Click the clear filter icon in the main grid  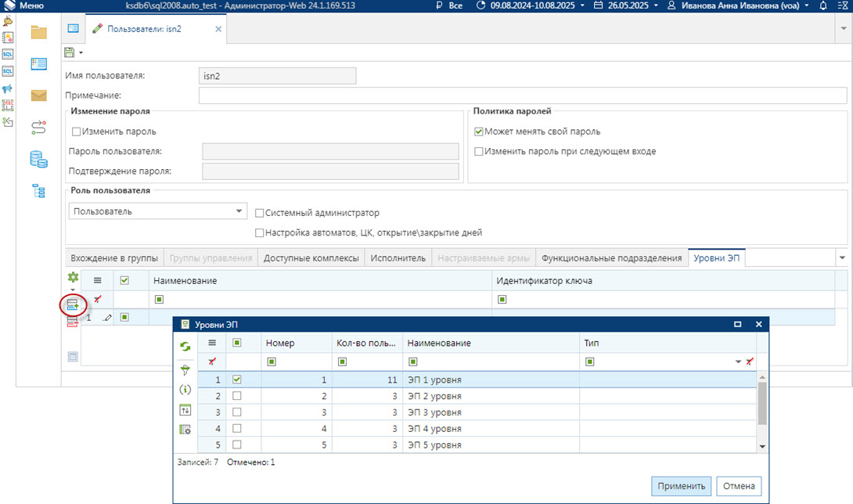[x=97, y=300]
